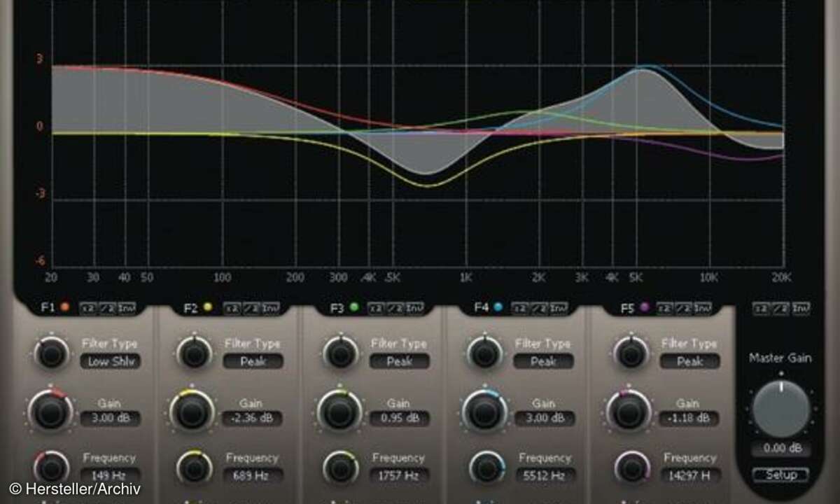The image size is (840, 504).
Task: Click the F1 Filter Type knob
Action: tap(52, 353)
